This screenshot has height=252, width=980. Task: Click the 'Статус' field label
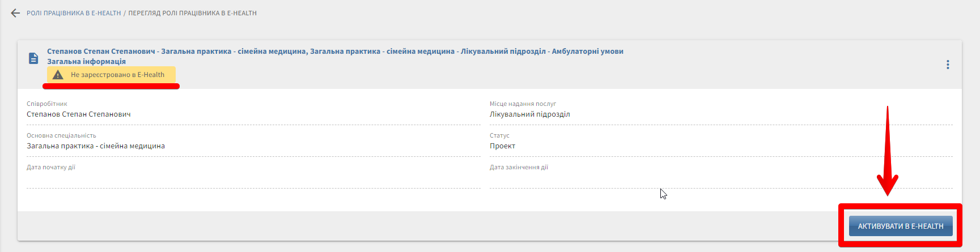pos(499,136)
